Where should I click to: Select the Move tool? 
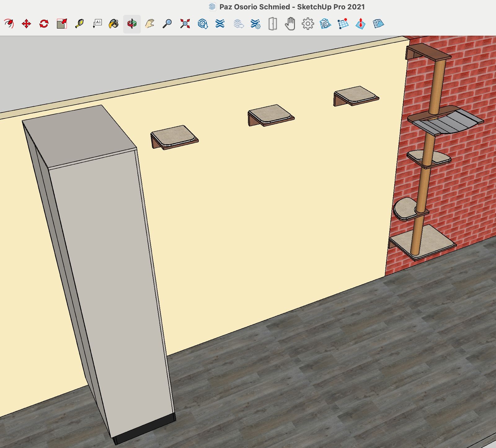point(26,24)
